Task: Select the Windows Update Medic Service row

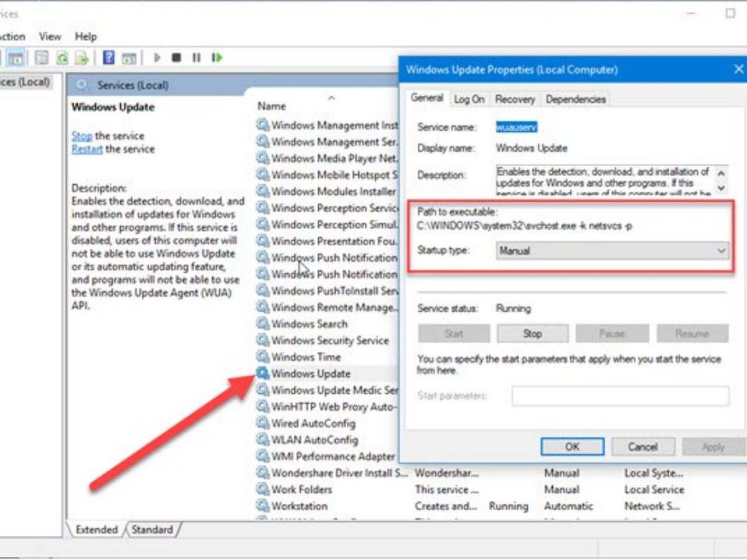Action: 327,390
